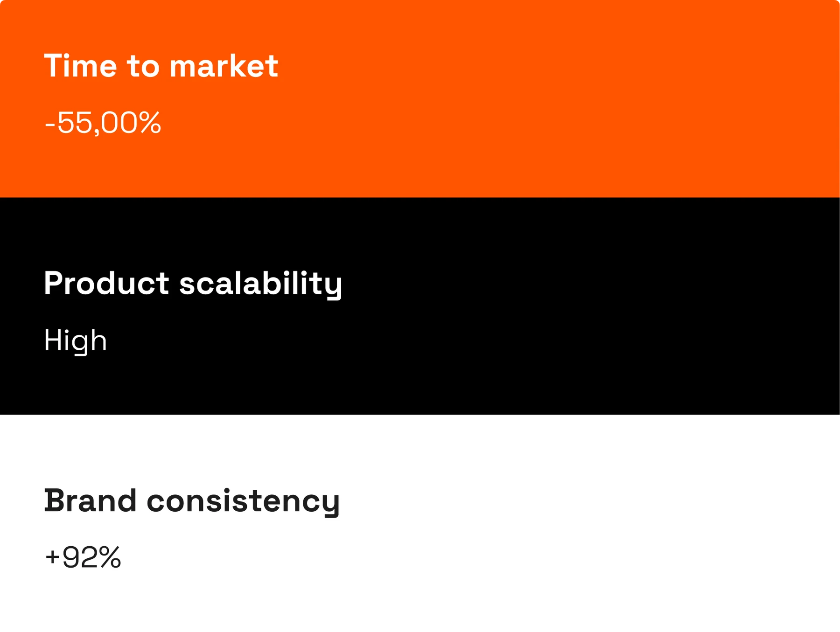Viewport: 840px width, 632px height.
Task: Click the word 'market' in first heading
Action: pos(224,66)
